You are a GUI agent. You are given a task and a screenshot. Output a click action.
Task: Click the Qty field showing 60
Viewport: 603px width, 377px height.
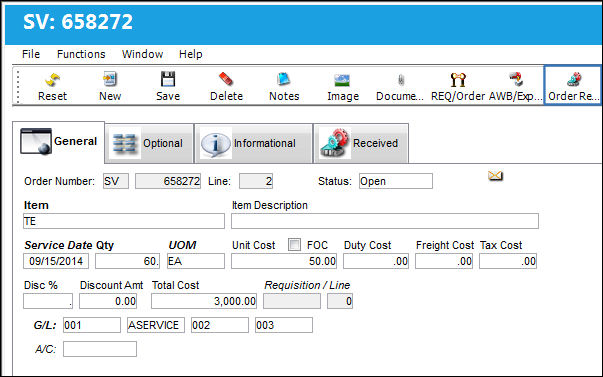pos(127,261)
